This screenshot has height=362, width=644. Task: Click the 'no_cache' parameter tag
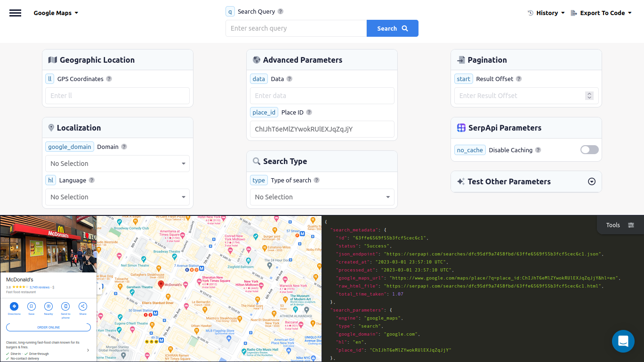470,150
